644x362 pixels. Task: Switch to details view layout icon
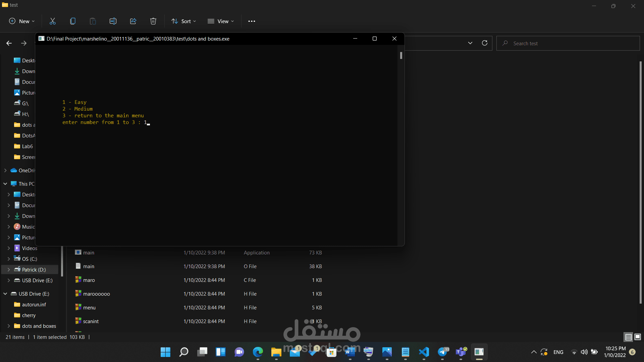point(628,337)
